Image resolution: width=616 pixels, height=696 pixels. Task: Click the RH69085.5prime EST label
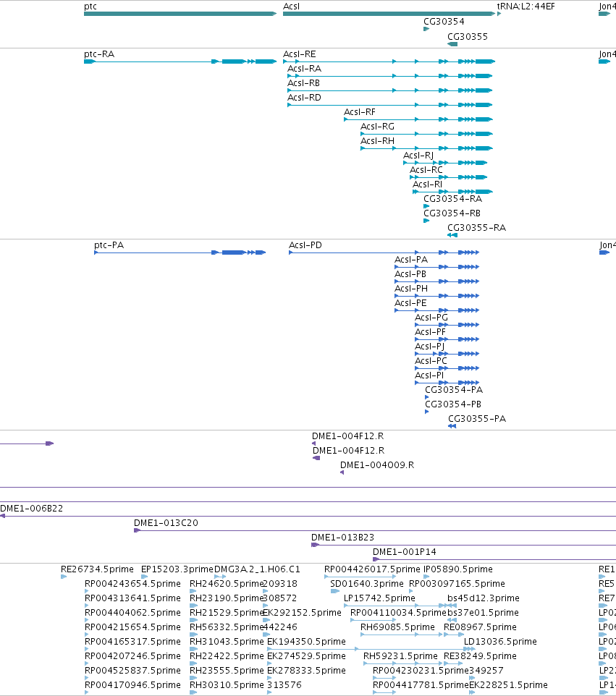tap(397, 627)
